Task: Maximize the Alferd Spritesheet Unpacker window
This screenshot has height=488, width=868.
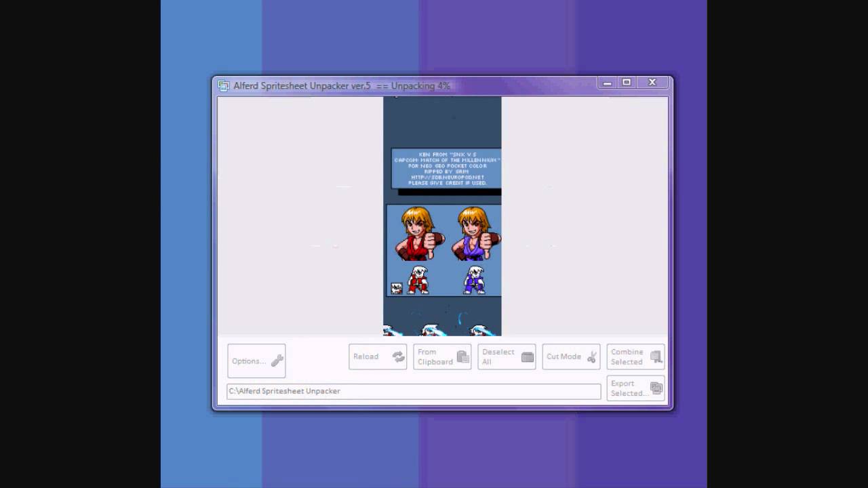Action: 627,83
